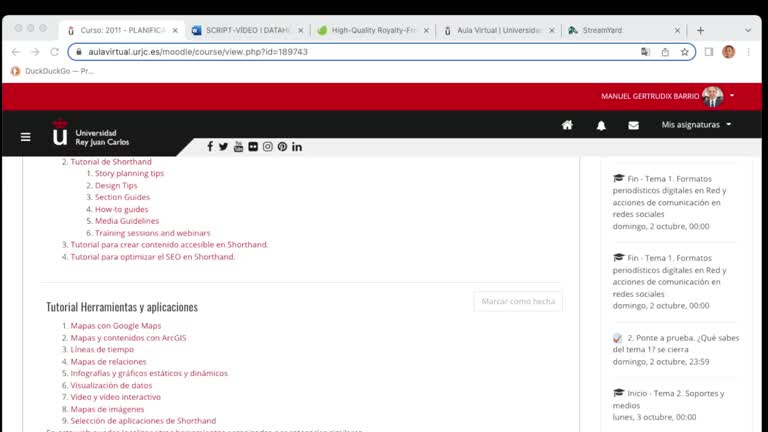
Task: Open the Chrome profile avatar
Action: [x=728, y=51]
